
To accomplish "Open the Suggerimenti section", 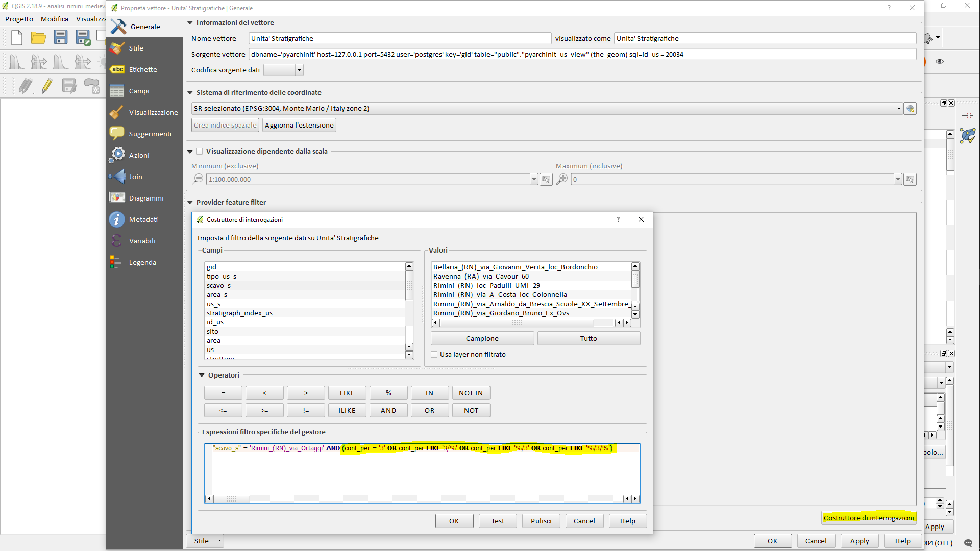I will pyautogui.click(x=144, y=134).
